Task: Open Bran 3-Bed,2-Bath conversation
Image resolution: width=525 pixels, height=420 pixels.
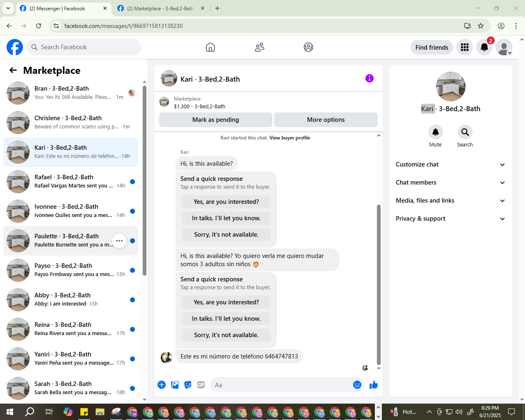Action: tap(71, 93)
